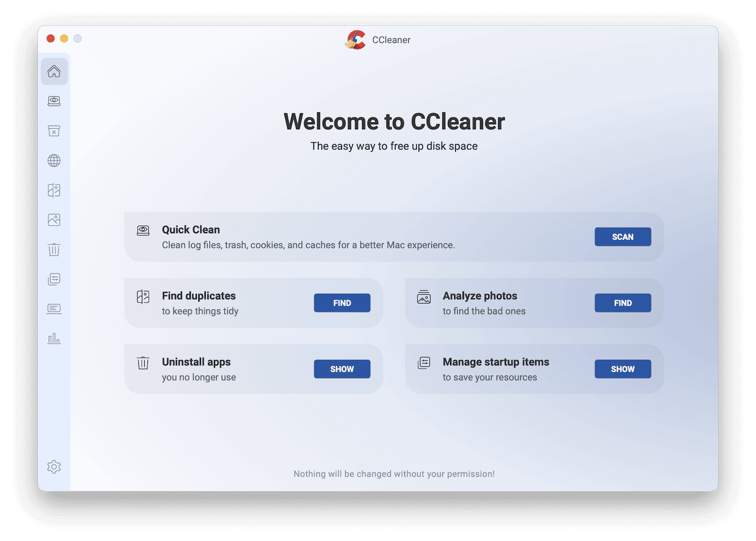Click the 'Quick Clean' heading

(191, 230)
